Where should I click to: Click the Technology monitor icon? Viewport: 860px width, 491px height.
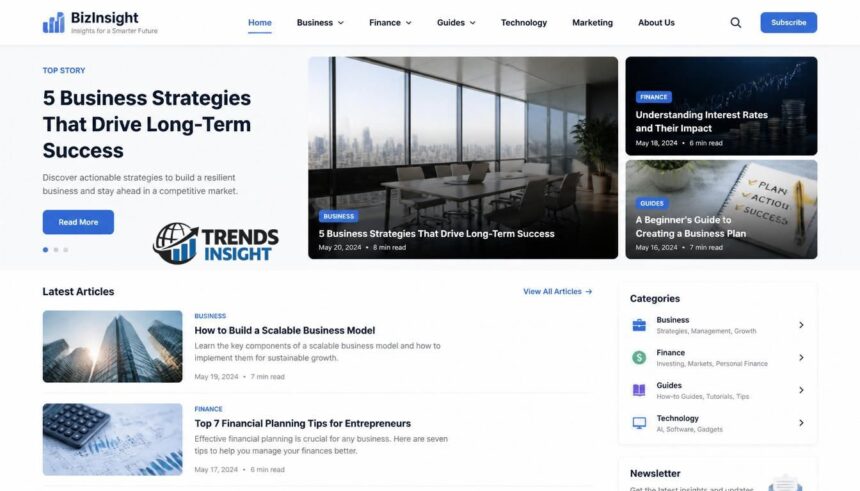pos(639,423)
